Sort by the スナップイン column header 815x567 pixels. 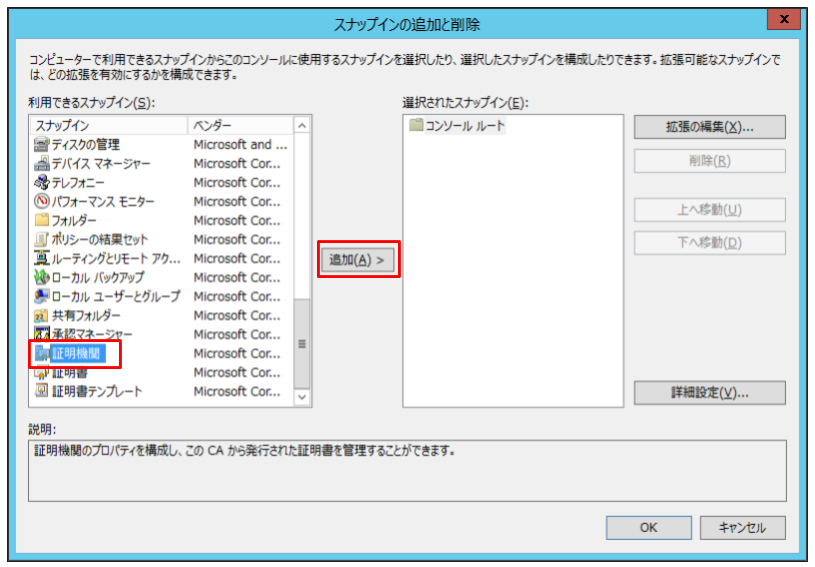109,125
